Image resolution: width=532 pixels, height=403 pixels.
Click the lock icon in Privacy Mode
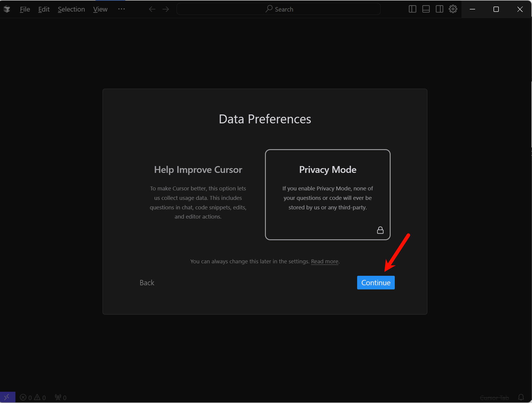pyautogui.click(x=380, y=230)
